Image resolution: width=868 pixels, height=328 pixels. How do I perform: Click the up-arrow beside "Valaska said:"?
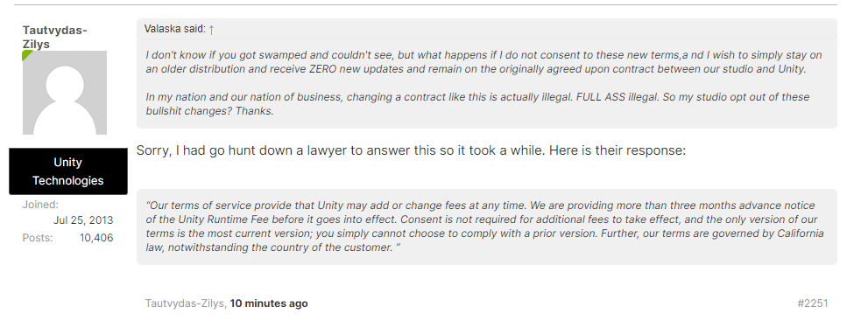coord(211,30)
